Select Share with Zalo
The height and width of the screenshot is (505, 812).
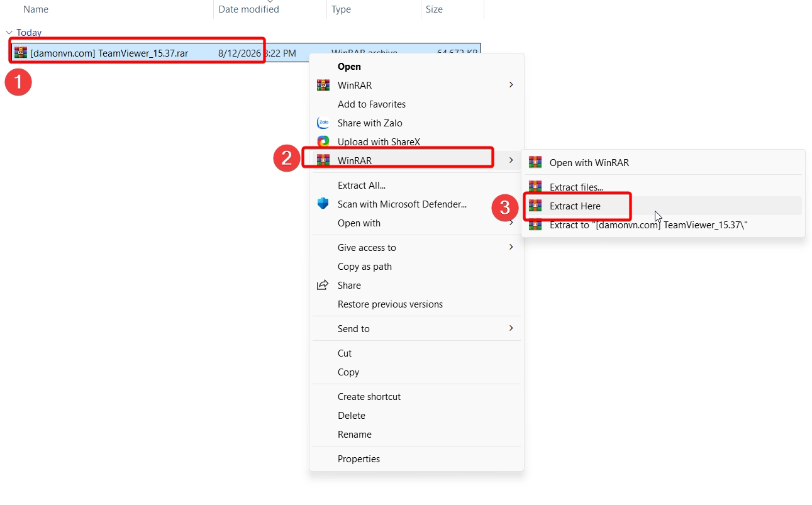click(370, 123)
